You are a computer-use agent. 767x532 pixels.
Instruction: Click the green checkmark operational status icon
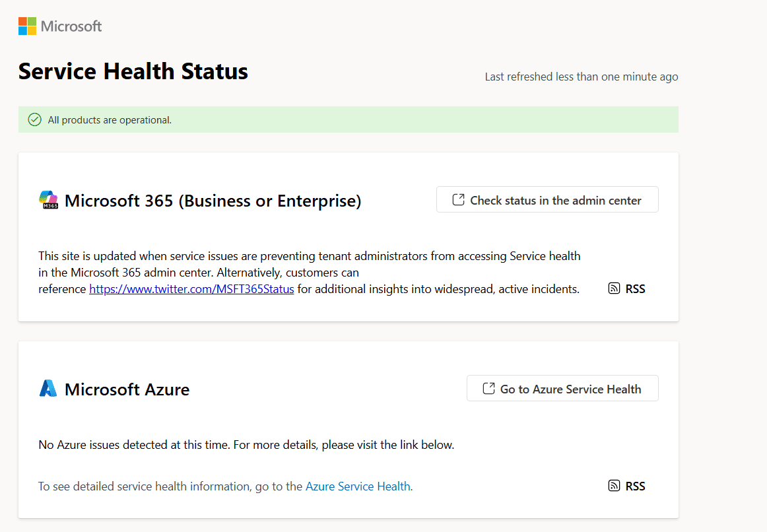point(34,119)
